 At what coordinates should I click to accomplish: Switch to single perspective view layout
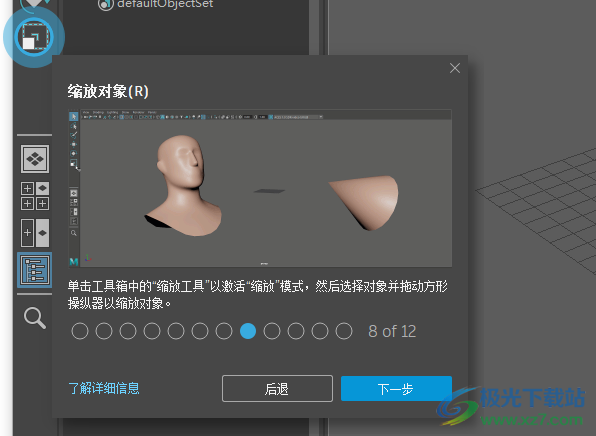click(35, 159)
